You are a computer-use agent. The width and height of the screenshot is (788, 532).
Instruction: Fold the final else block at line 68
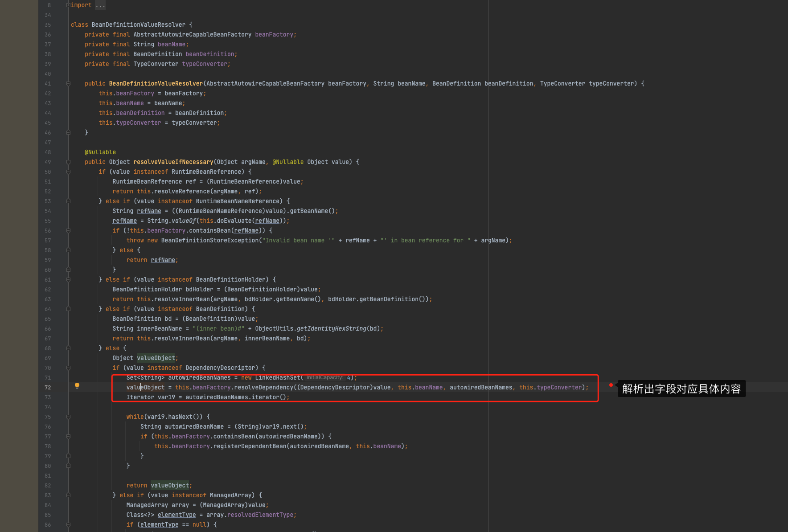tap(68, 348)
